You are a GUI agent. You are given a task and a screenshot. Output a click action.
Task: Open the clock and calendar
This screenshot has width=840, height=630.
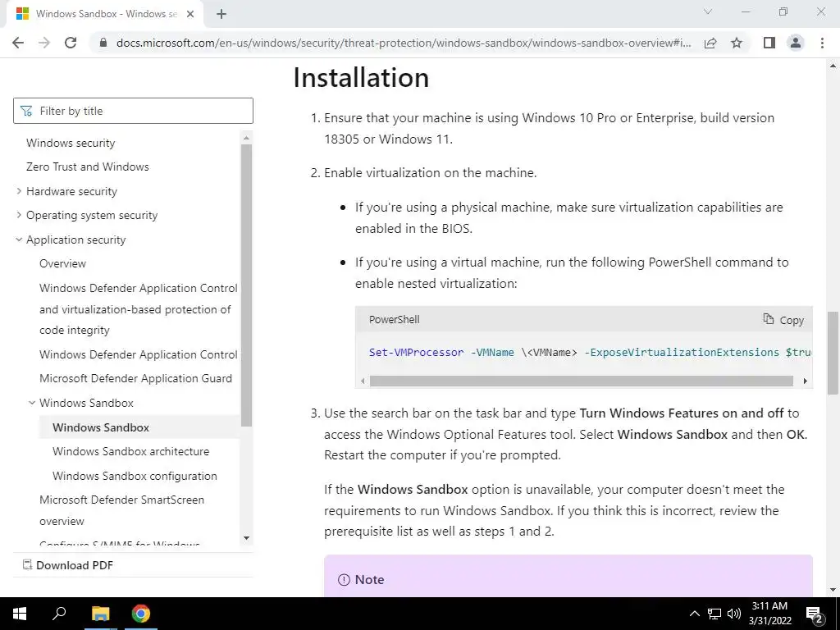[769, 614]
